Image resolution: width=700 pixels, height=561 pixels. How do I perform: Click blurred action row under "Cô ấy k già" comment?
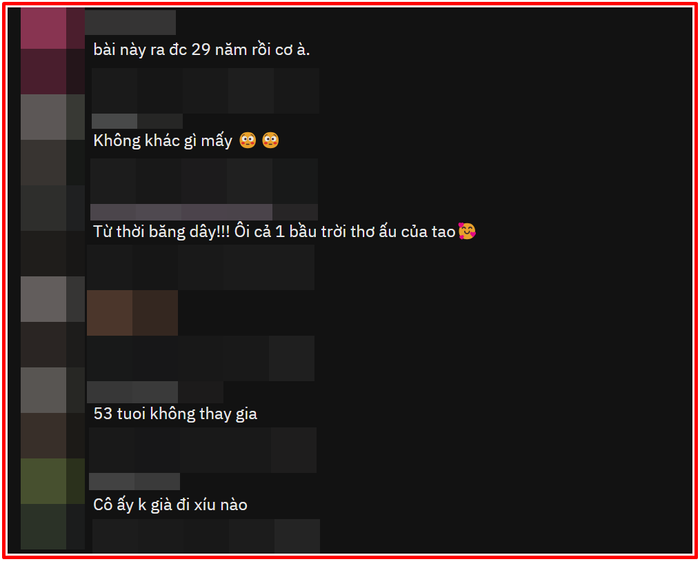pos(206,536)
